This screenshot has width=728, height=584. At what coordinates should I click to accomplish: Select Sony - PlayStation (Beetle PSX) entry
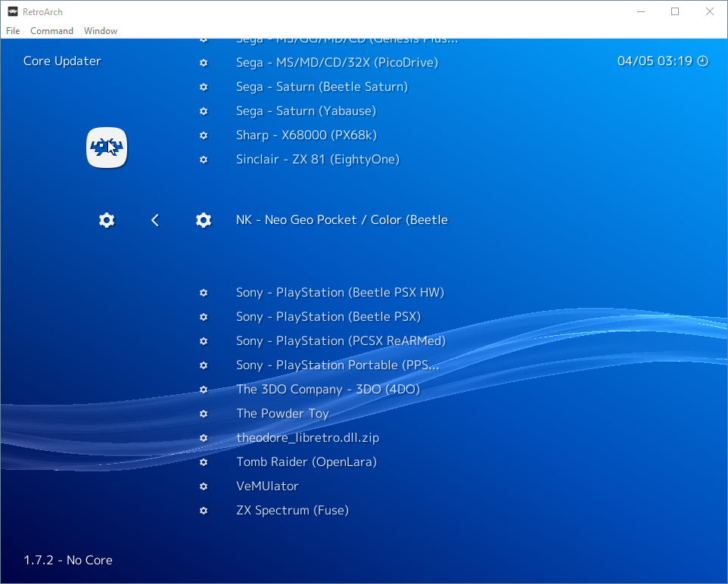point(328,317)
